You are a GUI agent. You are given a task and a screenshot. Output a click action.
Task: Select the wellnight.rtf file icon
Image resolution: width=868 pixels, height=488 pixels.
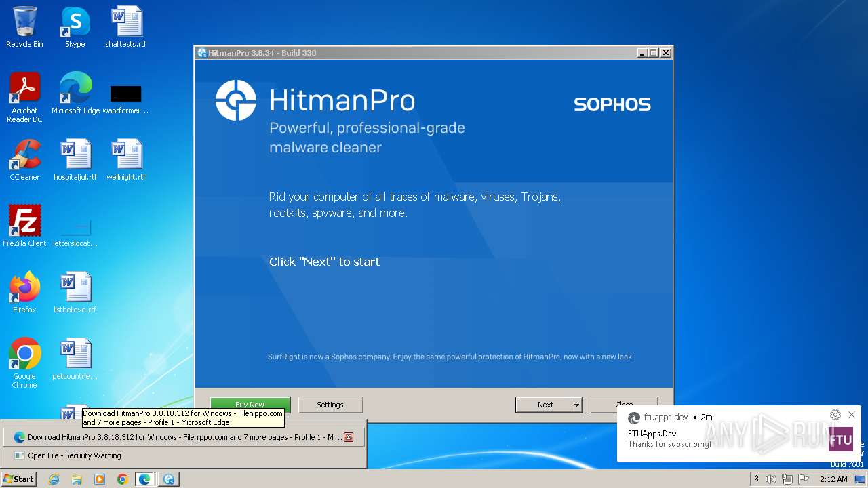(x=126, y=160)
